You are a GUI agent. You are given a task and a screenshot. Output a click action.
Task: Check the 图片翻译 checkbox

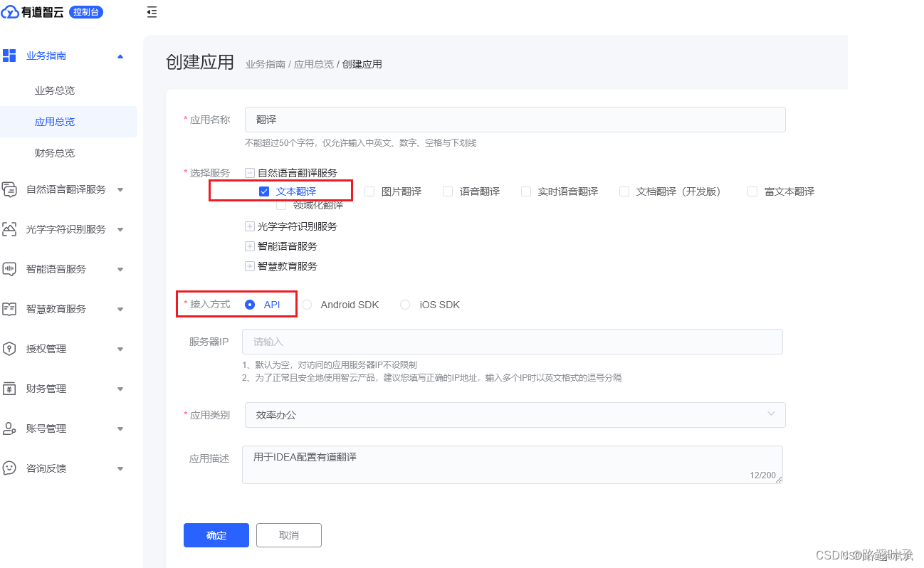[369, 191]
